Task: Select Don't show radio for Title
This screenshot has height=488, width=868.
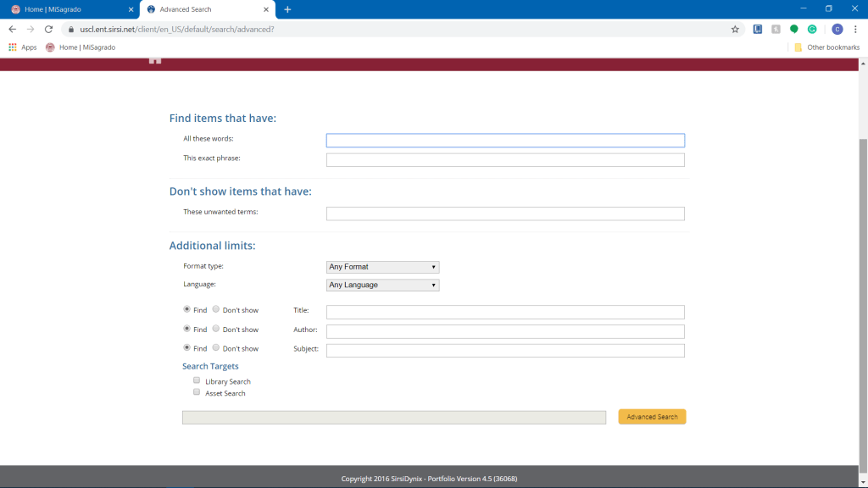Action: [x=216, y=310]
